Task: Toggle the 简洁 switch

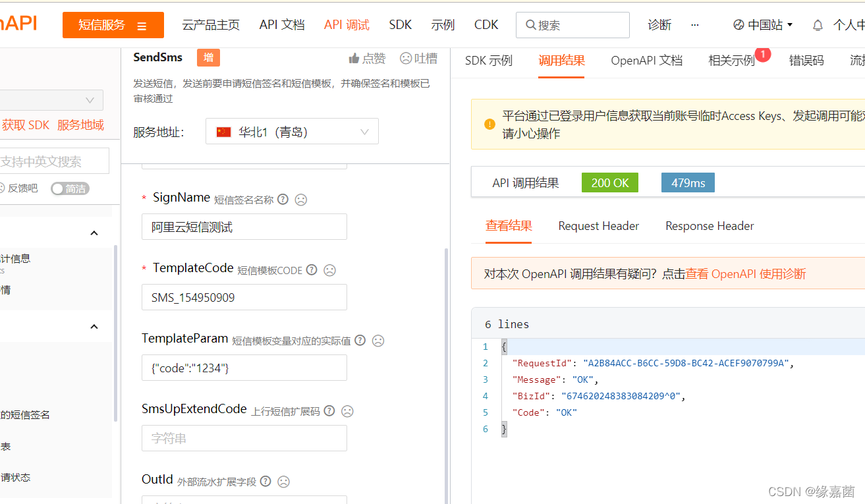Action: pyautogui.click(x=70, y=188)
